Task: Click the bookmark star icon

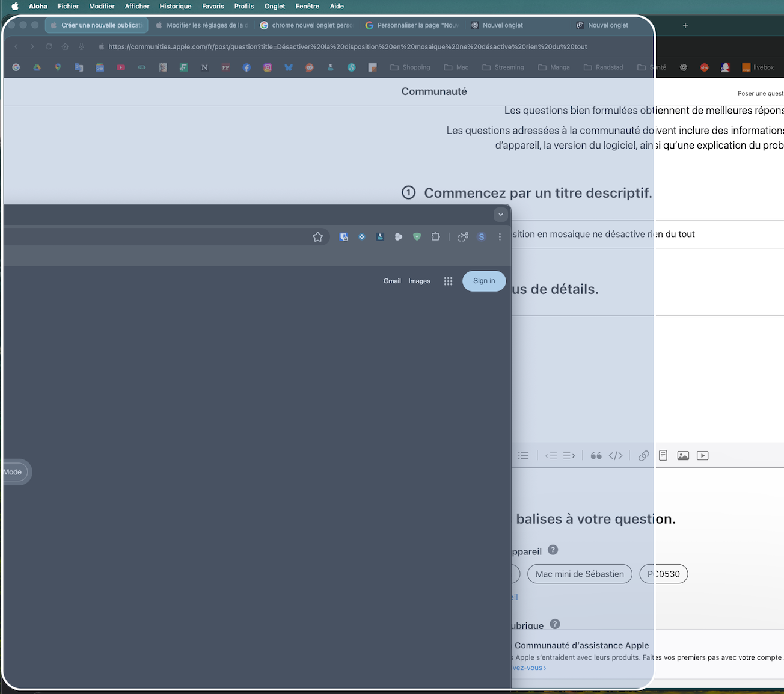Action: [x=318, y=237]
